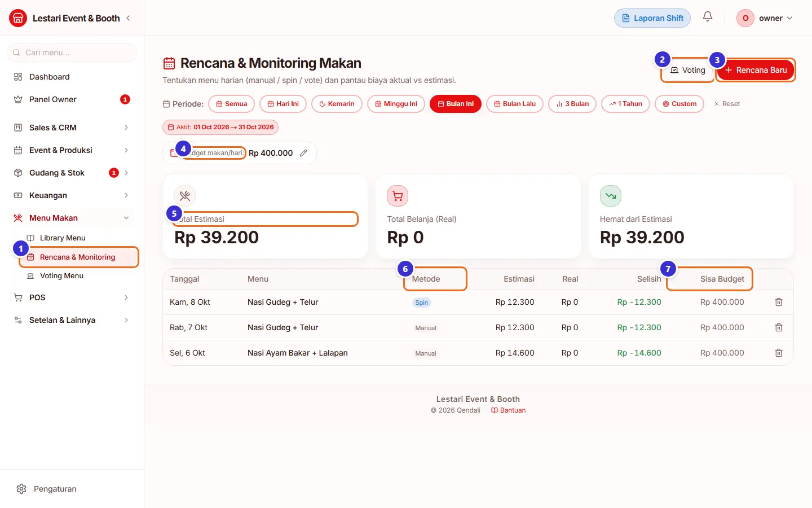This screenshot has width=812, height=508.
Task: Click the Total Estimasi utensils icon
Action: [x=185, y=196]
